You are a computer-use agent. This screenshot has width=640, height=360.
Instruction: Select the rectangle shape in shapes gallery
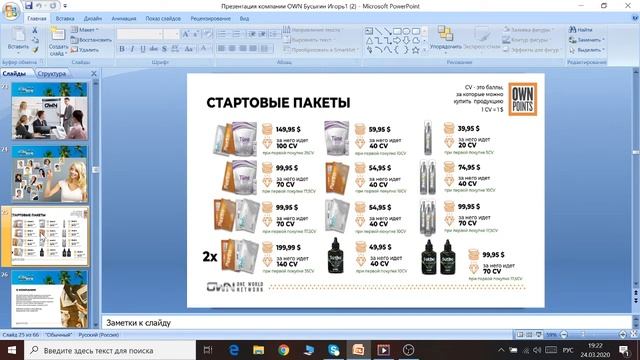tap(397, 31)
